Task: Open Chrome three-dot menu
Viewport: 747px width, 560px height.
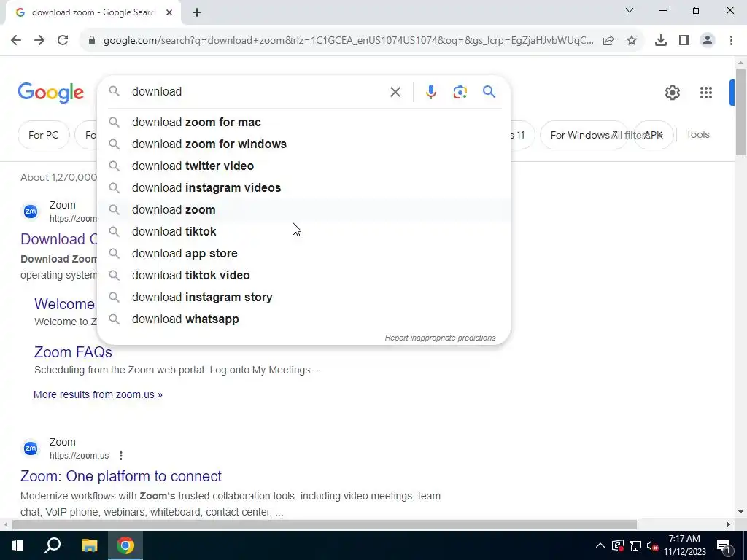Action: pos(731,41)
